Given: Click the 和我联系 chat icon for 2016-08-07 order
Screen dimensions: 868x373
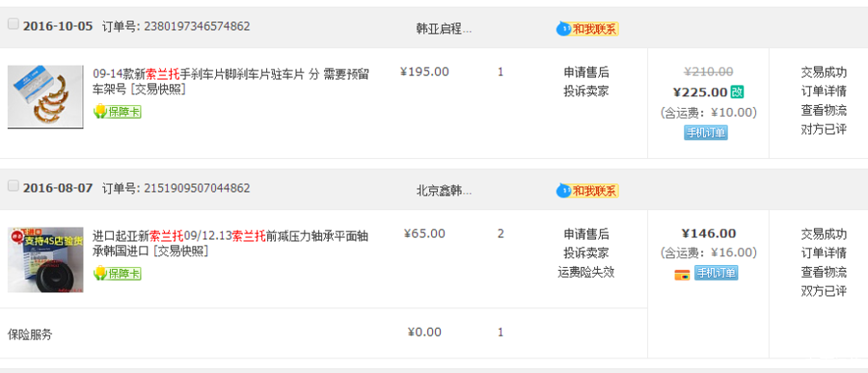Looking at the screenshot, I should point(587,191).
